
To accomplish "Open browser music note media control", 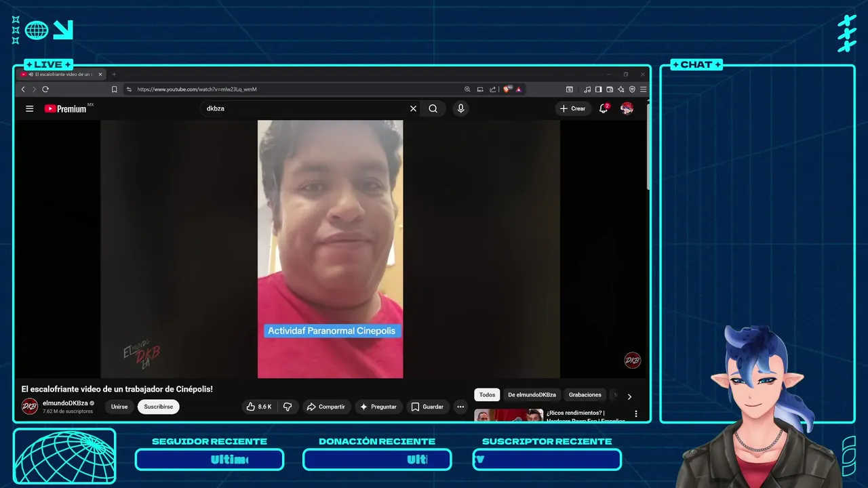I will pyautogui.click(x=587, y=89).
